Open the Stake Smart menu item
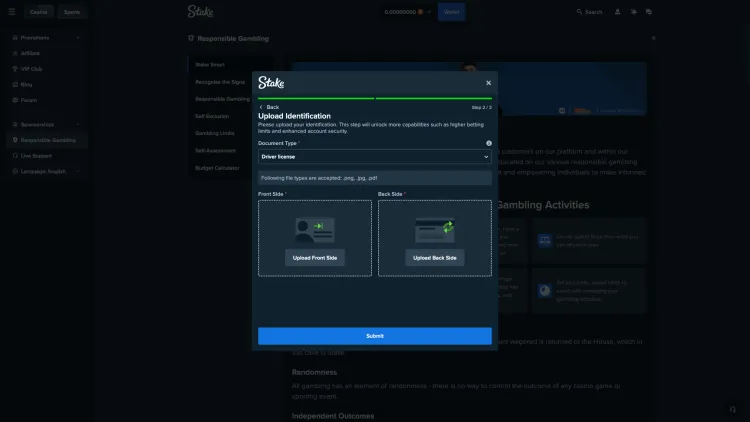750x422 pixels. [210, 65]
